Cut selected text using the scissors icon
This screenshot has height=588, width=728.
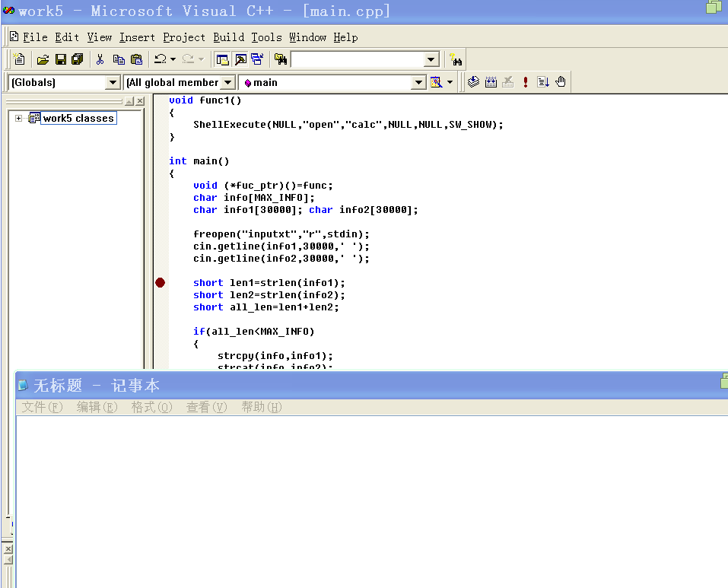point(100,59)
